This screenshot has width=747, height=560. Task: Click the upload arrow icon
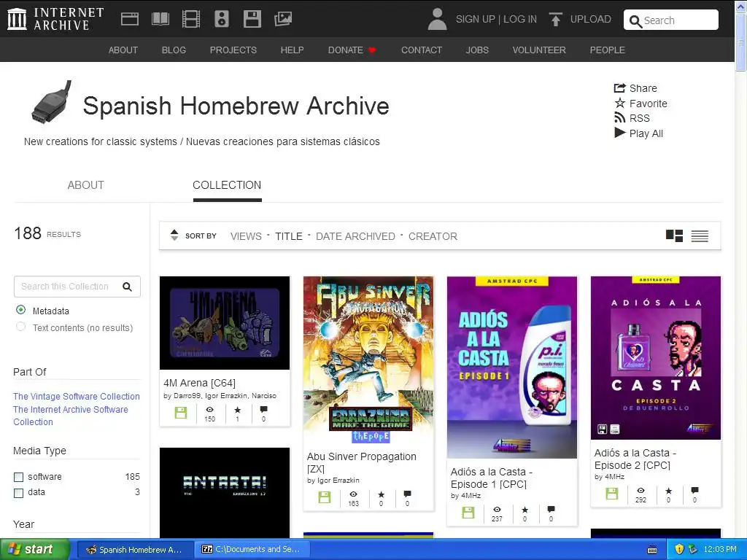click(x=555, y=19)
